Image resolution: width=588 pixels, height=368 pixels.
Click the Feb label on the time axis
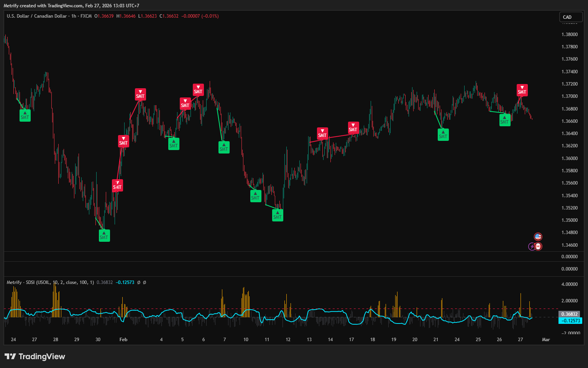coord(123,340)
